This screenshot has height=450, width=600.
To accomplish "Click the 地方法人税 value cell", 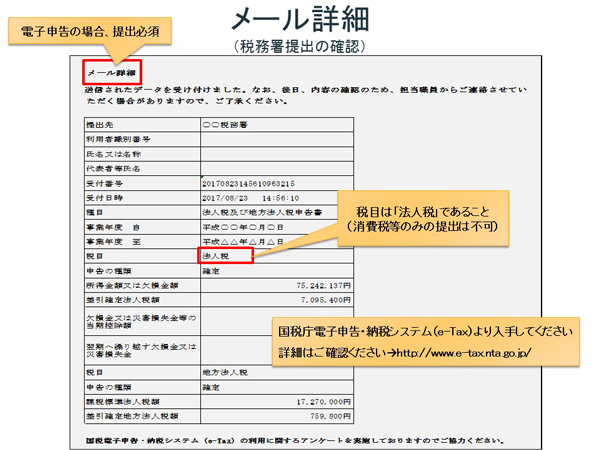I will point(224,372).
